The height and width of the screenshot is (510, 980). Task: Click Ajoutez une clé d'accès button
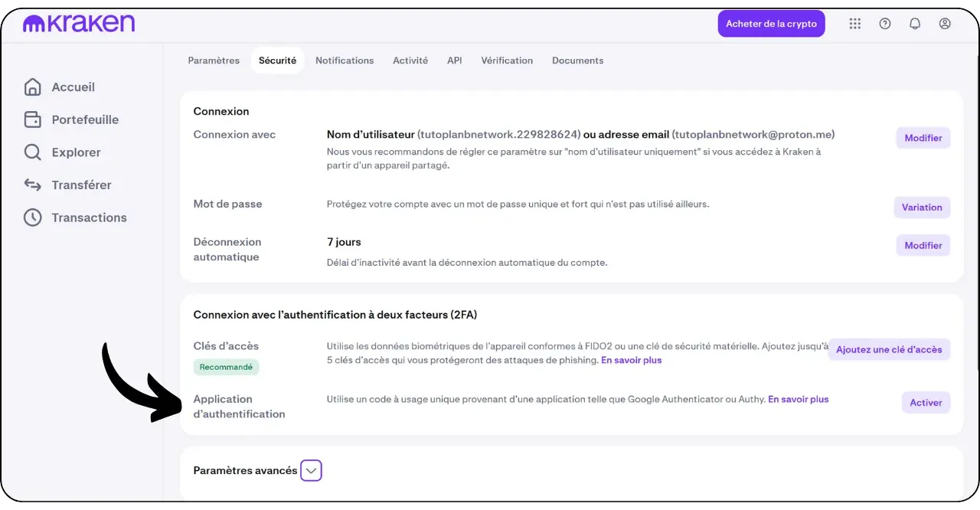[889, 349]
